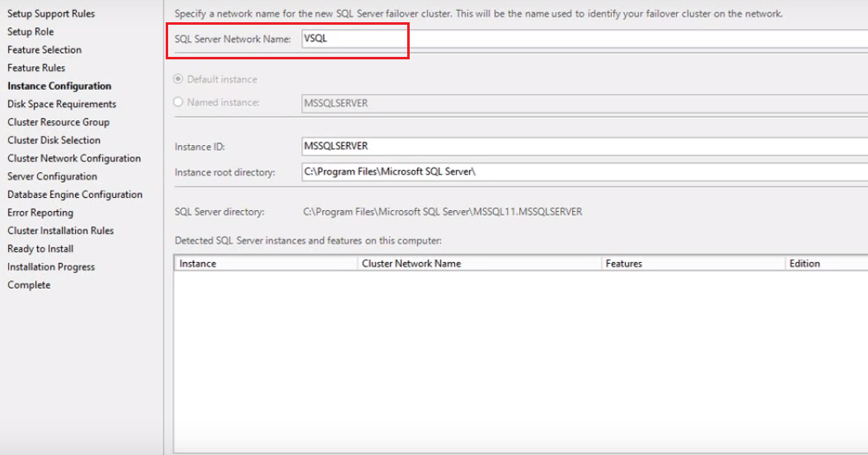The image size is (868, 455).
Task: Go to Disk Space Requirements step
Action: click(62, 104)
